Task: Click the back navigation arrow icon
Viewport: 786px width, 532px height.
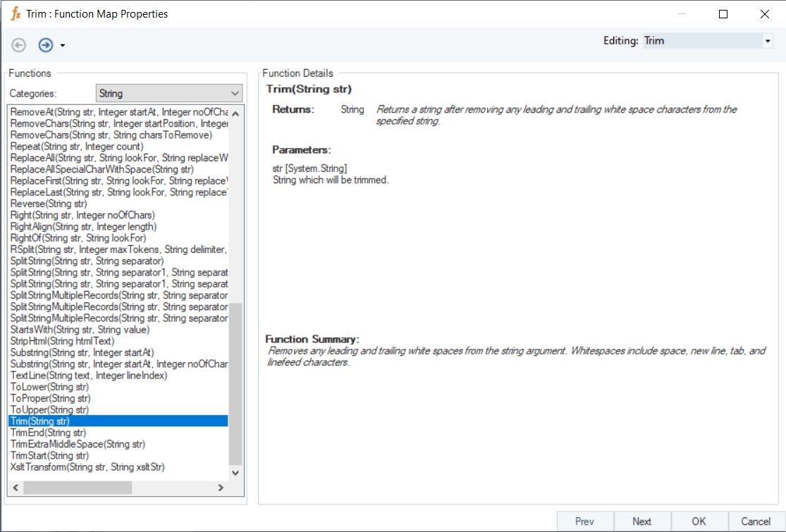Action: [x=19, y=45]
